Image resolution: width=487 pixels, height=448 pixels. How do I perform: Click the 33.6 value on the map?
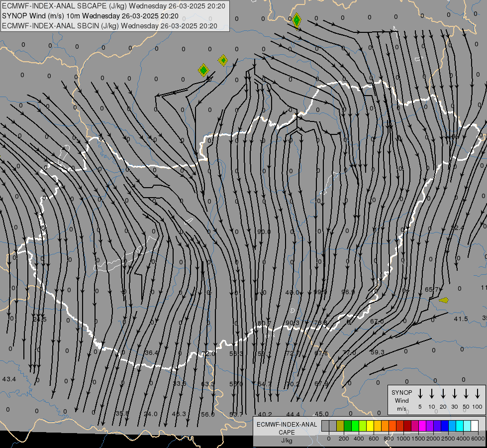pos(180,383)
